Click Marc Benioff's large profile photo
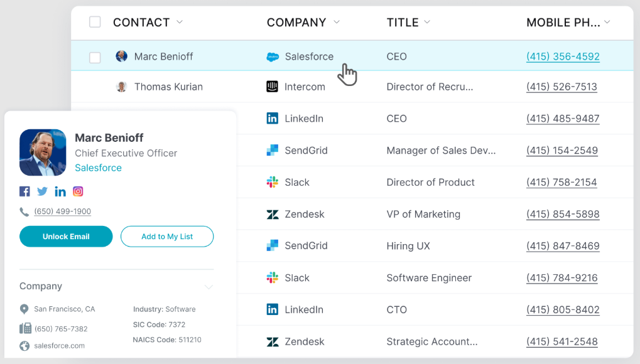This screenshot has height=364, width=640. 43,153
